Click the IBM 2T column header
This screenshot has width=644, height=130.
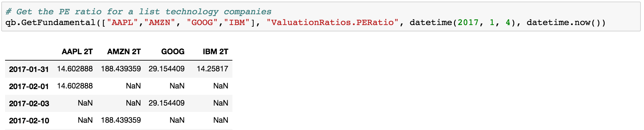215,52
